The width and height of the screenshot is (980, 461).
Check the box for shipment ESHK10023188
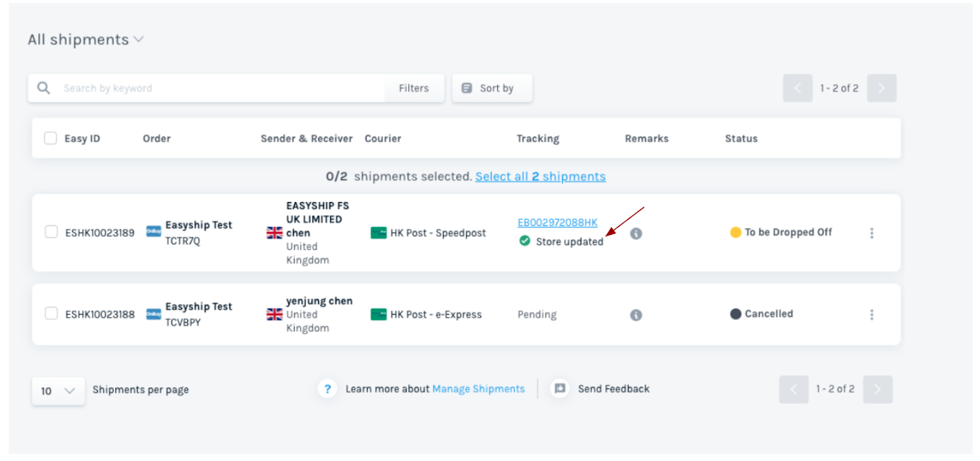pyautogui.click(x=51, y=313)
